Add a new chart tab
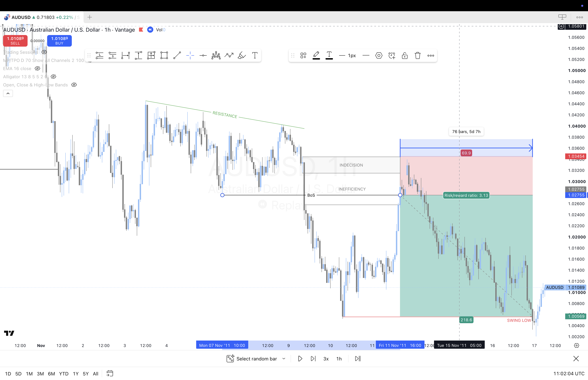The image size is (588, 380). coord(89,17)
